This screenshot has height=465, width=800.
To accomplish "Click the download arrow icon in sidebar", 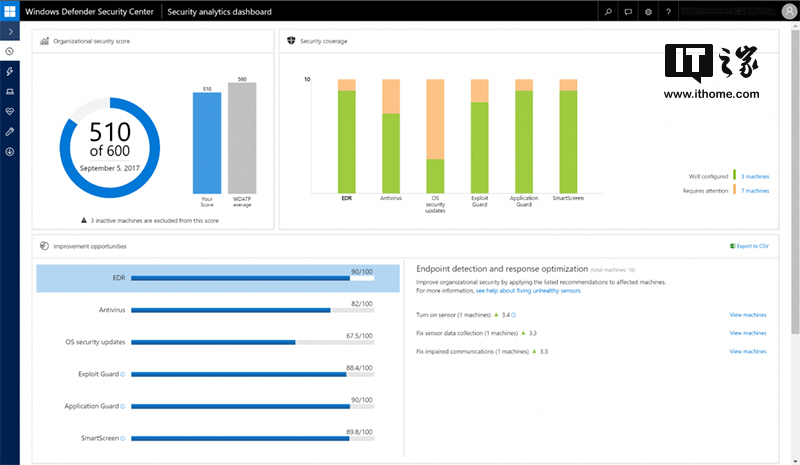I will [x=9, y=152].
